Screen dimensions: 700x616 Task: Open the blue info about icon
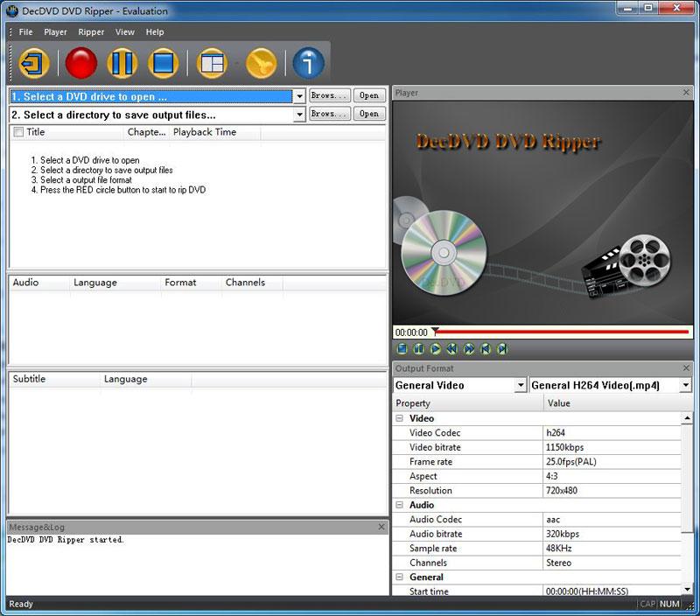pyautogui.click(x=309, y=63)
